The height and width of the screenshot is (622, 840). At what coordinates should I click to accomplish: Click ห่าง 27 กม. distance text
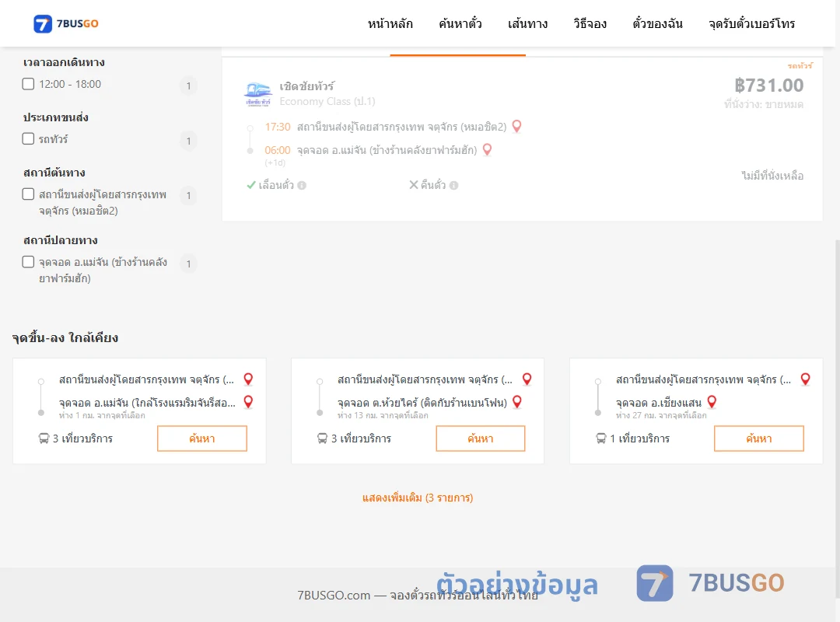661,416
